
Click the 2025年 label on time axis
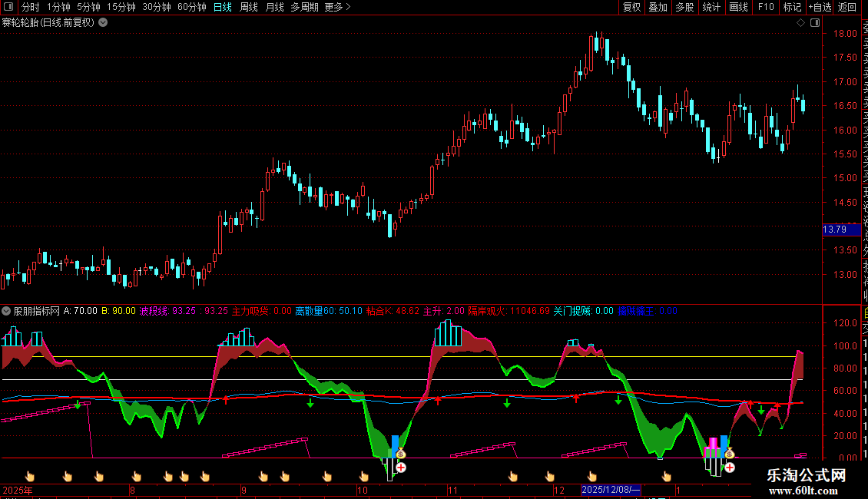coord(17,490)
